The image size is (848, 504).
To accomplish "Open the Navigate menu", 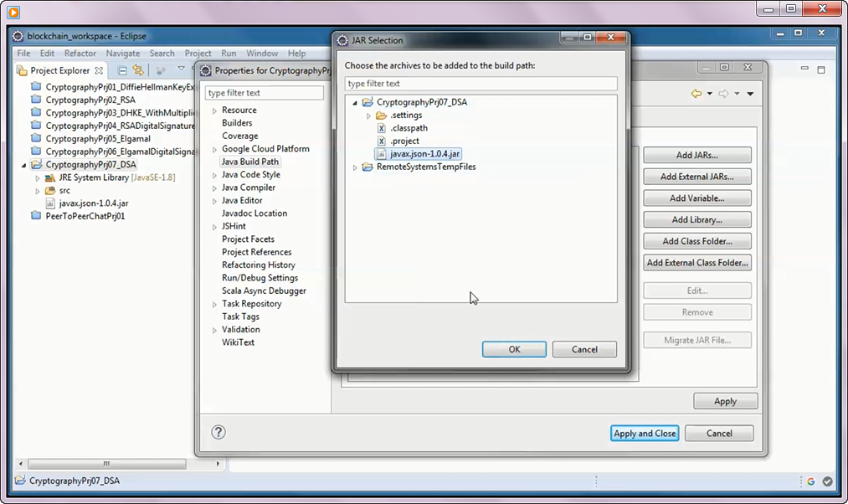I will coord(123,53).
